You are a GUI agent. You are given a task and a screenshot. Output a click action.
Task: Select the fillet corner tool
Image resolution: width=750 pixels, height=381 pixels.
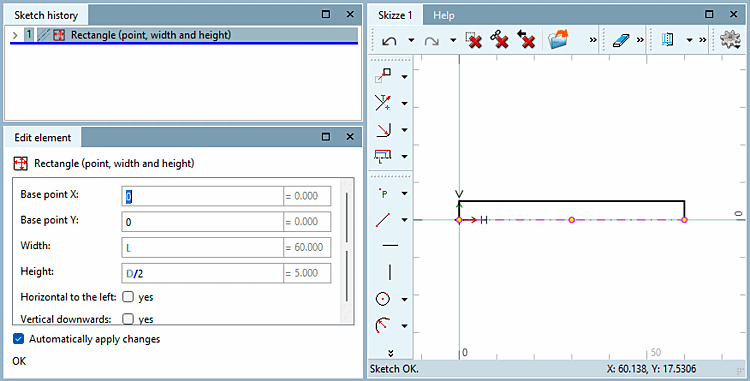coord(383,130)
